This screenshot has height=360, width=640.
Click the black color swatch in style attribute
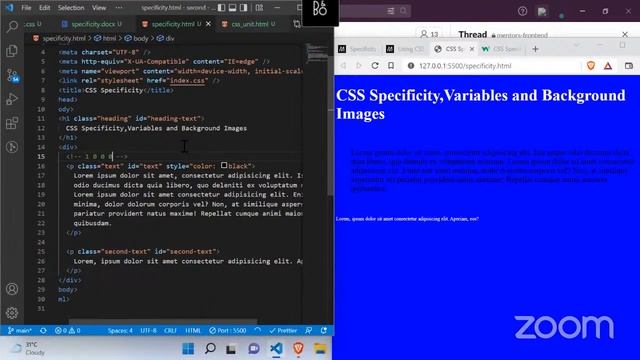224,165
